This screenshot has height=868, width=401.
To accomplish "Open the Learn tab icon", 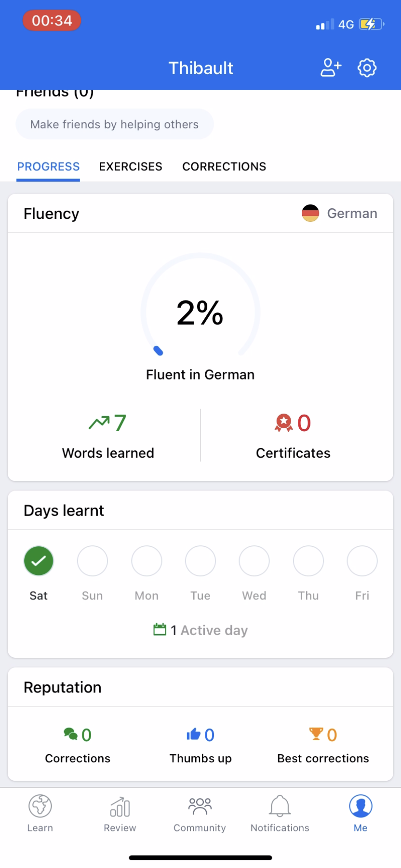I will point(40,807).
